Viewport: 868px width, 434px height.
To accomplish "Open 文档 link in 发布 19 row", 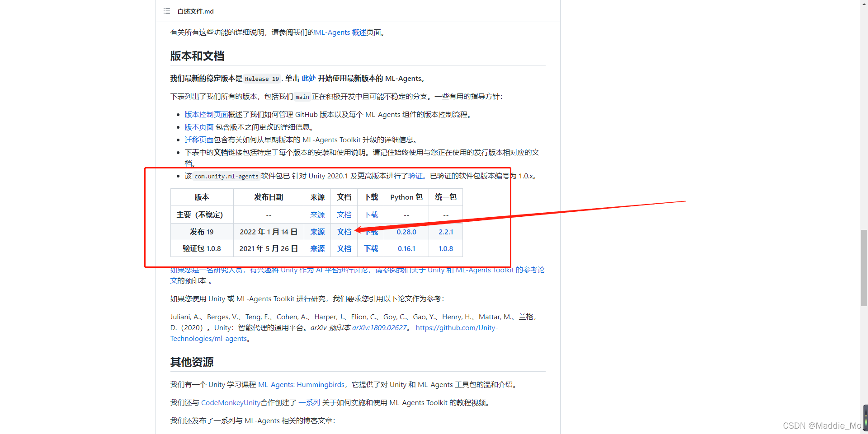I will tap(344, 232).
